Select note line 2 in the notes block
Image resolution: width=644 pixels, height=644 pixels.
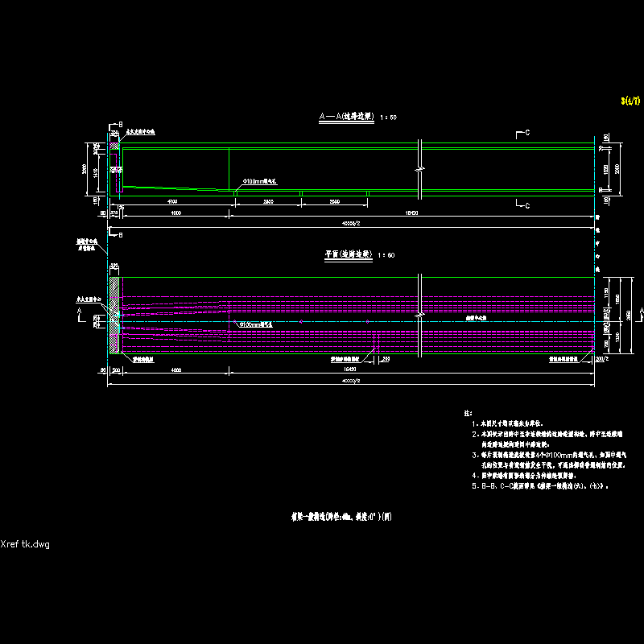click(x=547, y=439)
